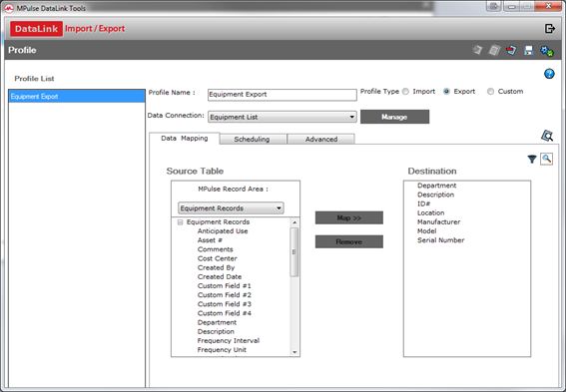Select Custom Field #1 in source tree
566x392 pixels.
tap(225, 285)
